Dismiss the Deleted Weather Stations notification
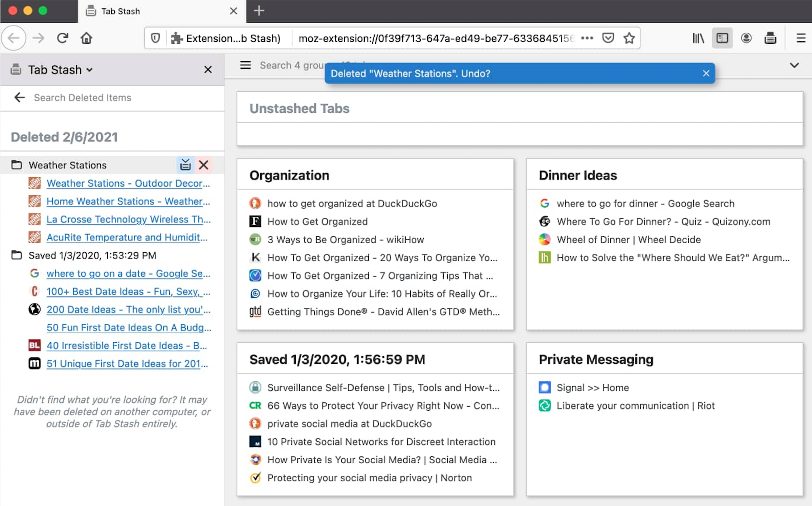 click(706, 73)
